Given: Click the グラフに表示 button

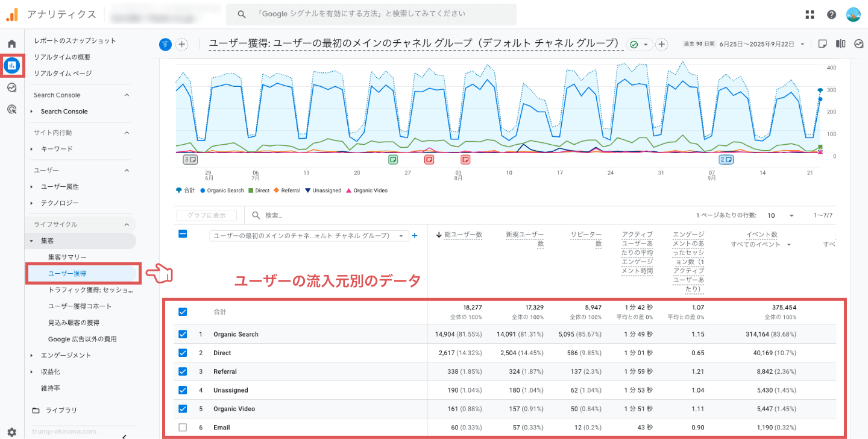Looking at the screenshot, I should pyautogui.click(x=207, y=215).
